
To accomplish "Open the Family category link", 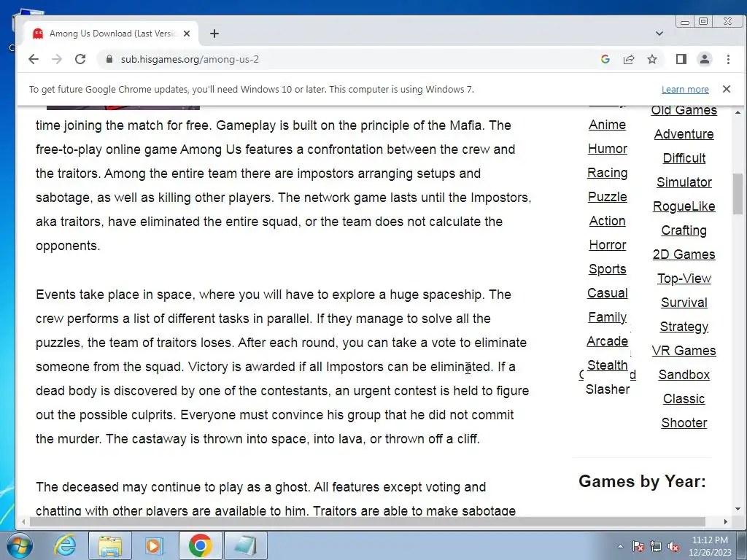I will pyautogui.click(x=608, y=317).
